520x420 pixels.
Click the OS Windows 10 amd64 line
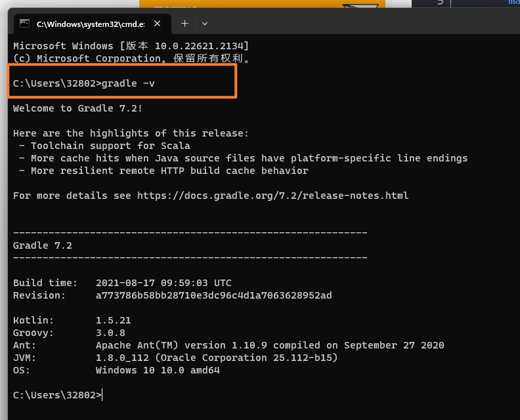pyautogui.click(x=157, y=370)
